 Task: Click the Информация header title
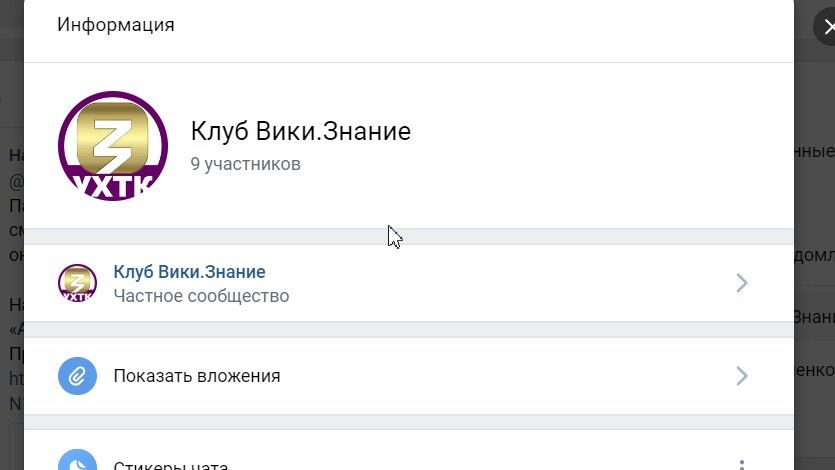pyautogui.click(x=116, y=25)
